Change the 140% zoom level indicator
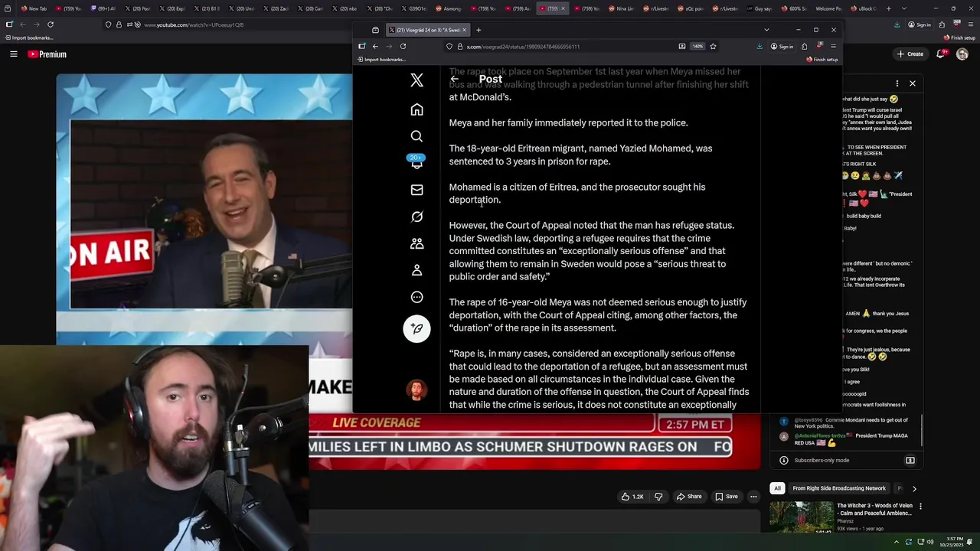 coord(697,46)
